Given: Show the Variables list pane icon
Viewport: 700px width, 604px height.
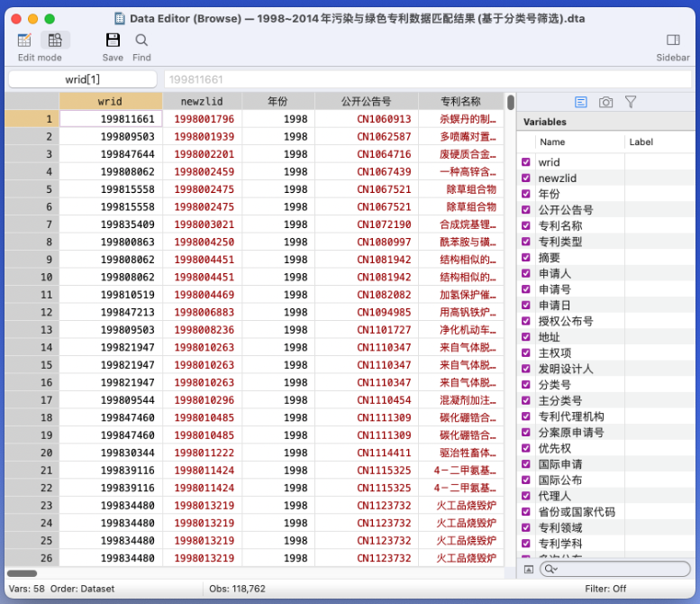Looking at the screenshot, I should (581, 102).
